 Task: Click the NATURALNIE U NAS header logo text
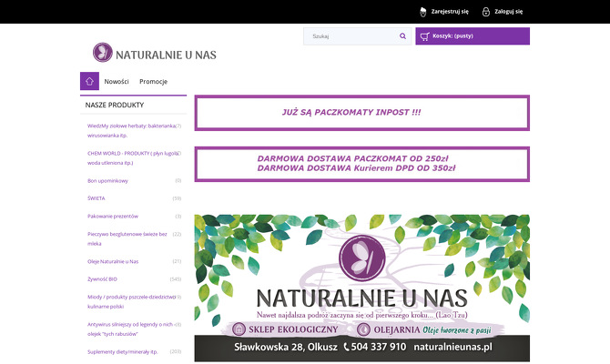point(166,55)
